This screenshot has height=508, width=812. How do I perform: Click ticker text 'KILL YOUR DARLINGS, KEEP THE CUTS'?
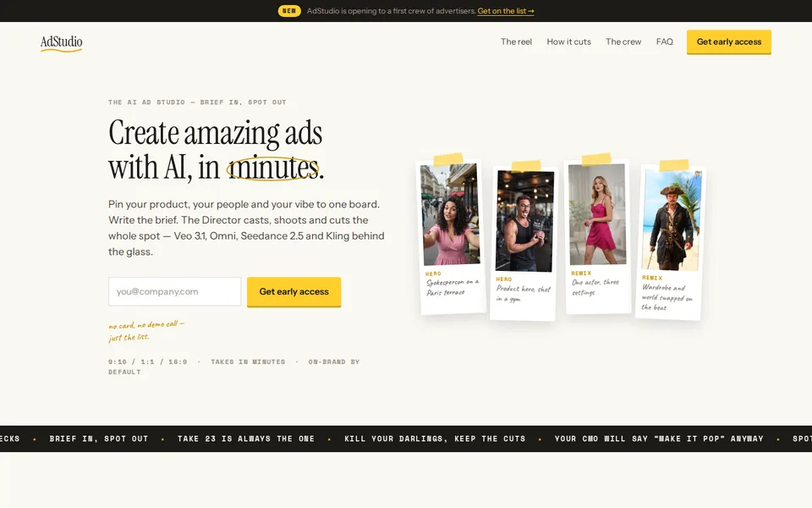435,439
